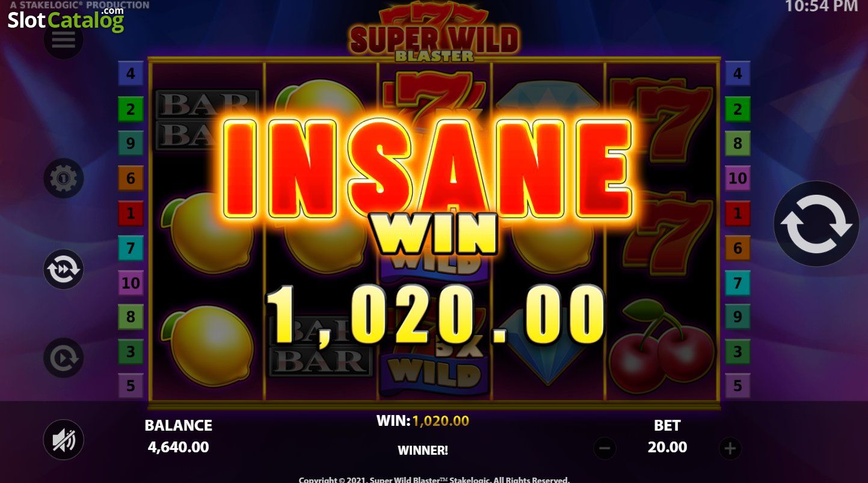Click the large spin button
The height and width of the screenshot is (483, 868).
coord(816,224)
